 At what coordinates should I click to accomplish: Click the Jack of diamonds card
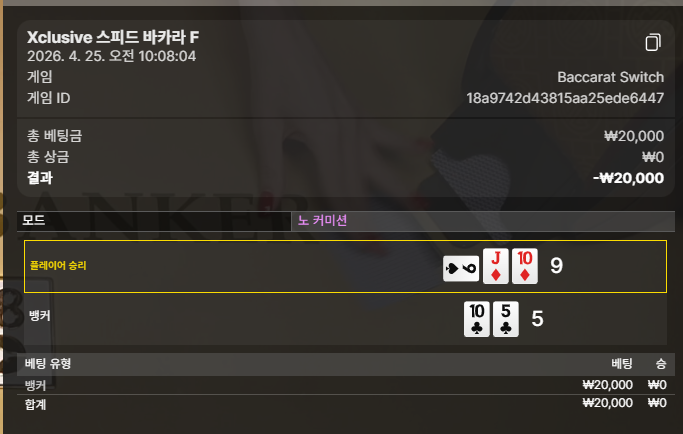[496, 266]
